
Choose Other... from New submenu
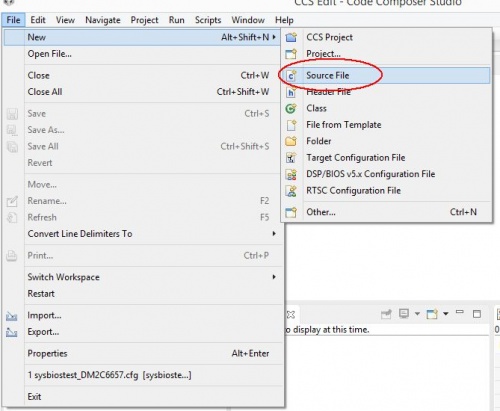point(387,212)
